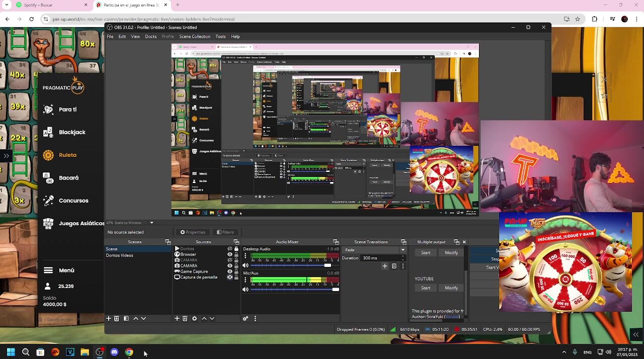This screenshot has height=359, width=644.
Task: Follow the donate link
Action: pyautogui.click(x=452, y=317)
